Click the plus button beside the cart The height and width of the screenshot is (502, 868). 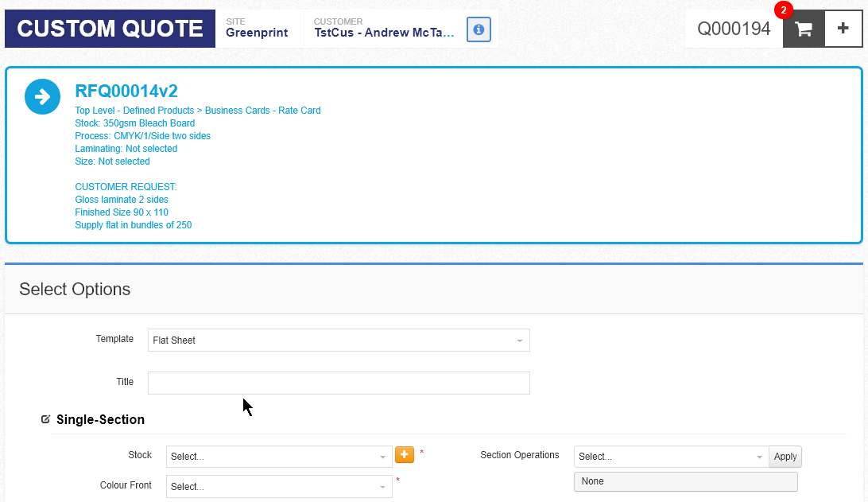coord(843,29)
